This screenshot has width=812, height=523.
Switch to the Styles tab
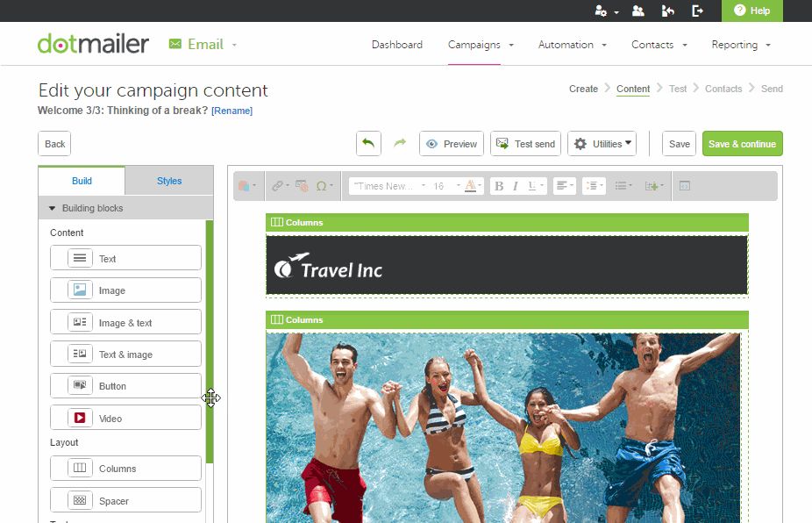(x=169, y=181)
